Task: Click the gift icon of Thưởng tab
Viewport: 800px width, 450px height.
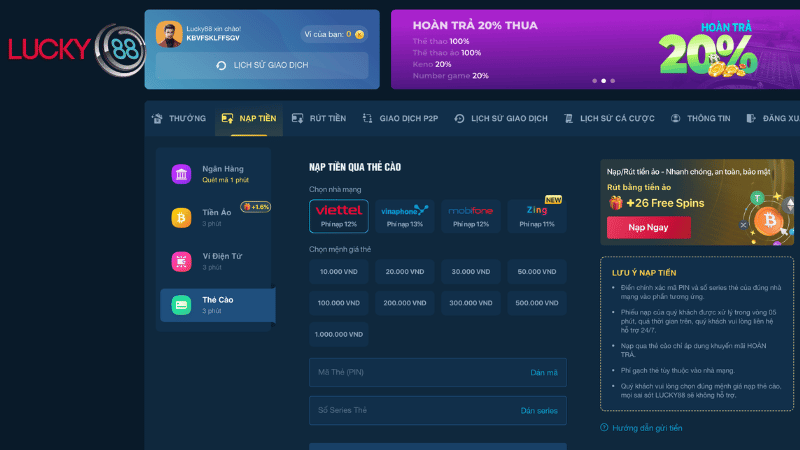Action: (x=157, y=118)
